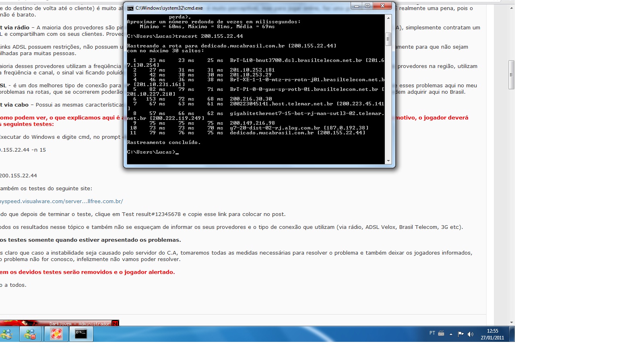The height and width of the screenshot is (362, 644).
Task: Maximize the cmd.exe window
Action: click(367, 6)
